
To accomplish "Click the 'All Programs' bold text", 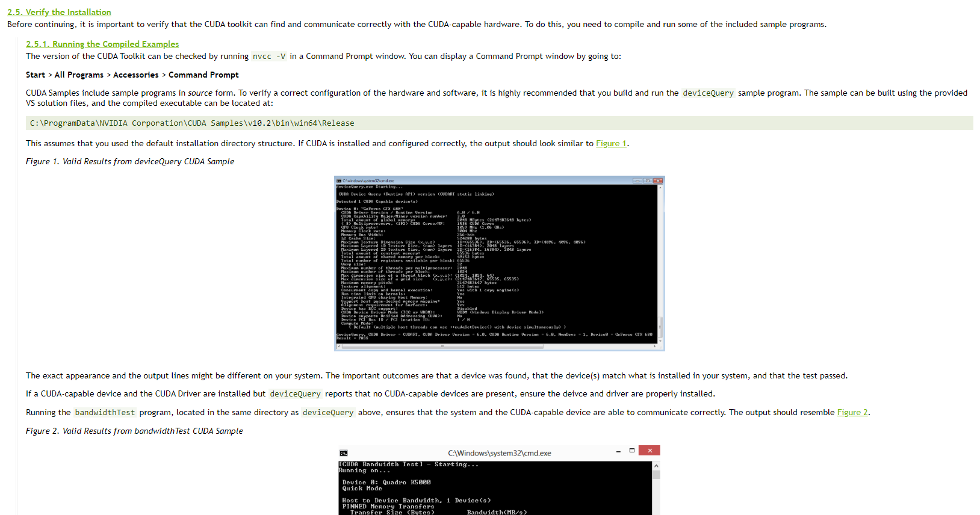I will [79, 75].
